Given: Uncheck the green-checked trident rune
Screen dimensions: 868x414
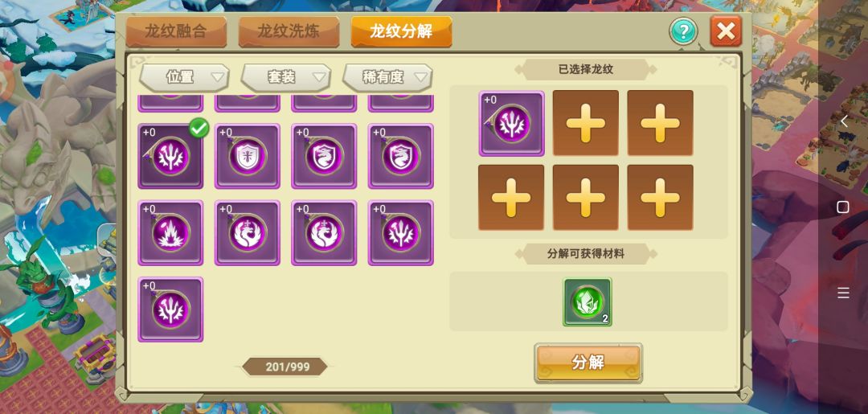Looking at the screenshot, I should pos(170,156).
